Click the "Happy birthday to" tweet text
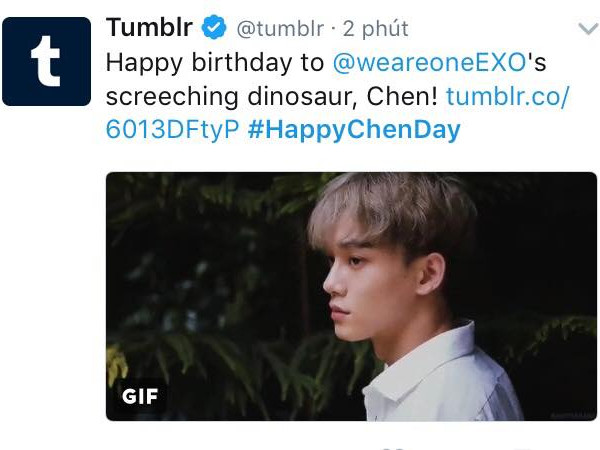This screenshot has width=600, height=450. [x=217, y=62]
